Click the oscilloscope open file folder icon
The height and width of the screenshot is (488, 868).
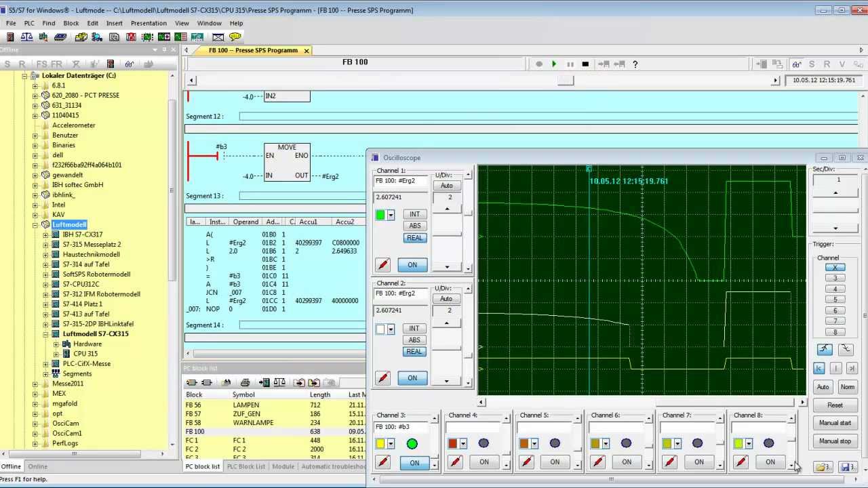pos(823,467)
